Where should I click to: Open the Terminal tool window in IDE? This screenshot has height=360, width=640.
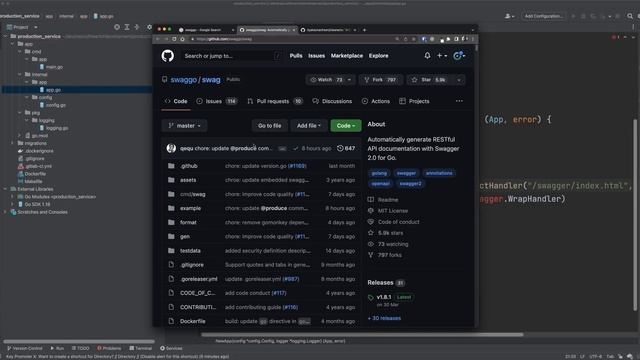[x=140, y=348]
